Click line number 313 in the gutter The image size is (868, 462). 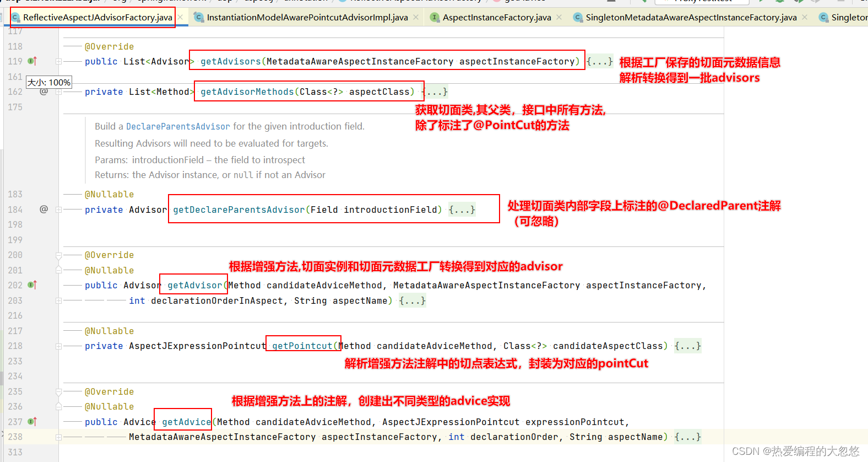click(x=15, y=452)
